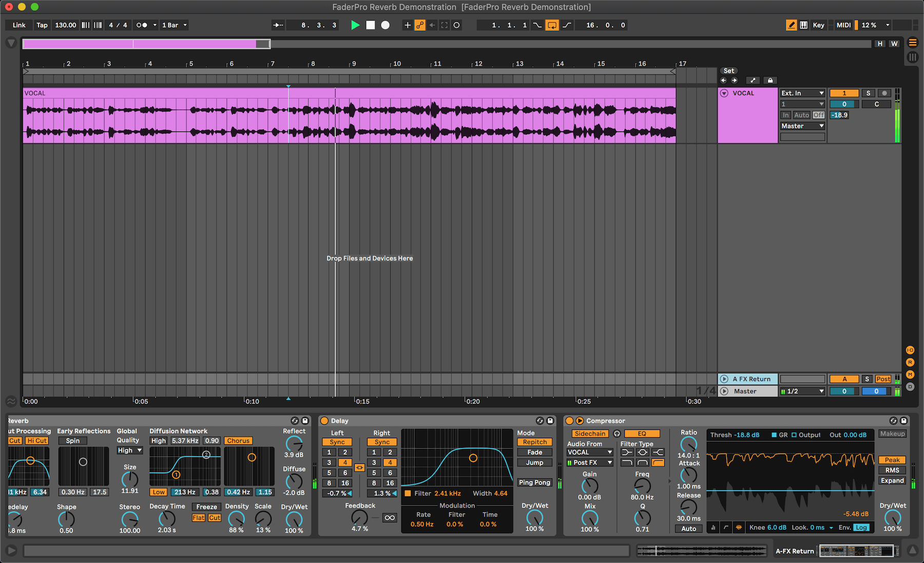Open MIDI map mode
Image resolution: width=924 pixels, height=563 pixels.
pos(843,25)
